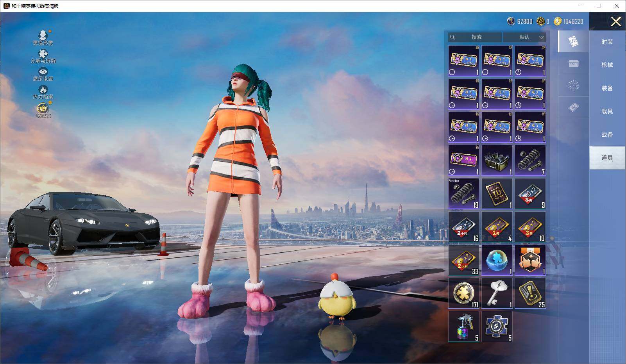Select the treasure chest sub-category icon
This screenshot has width=626, height=364.
[573, 64]
